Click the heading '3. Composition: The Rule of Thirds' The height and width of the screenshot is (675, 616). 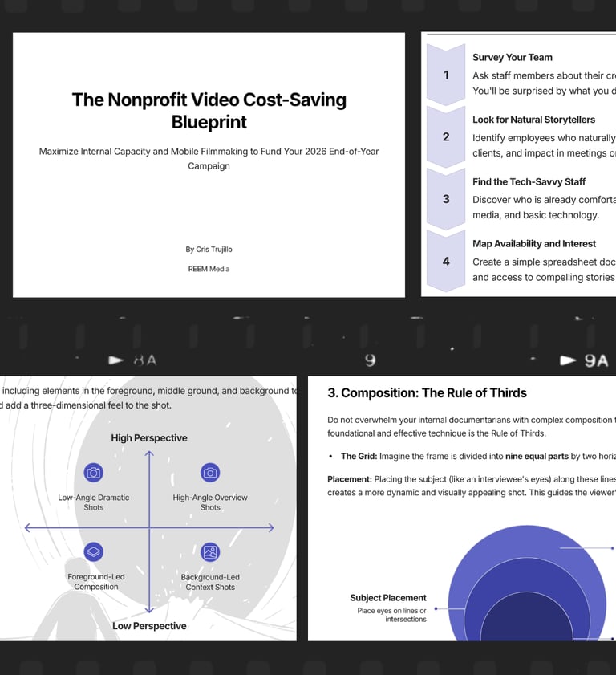tap(427, 393)
